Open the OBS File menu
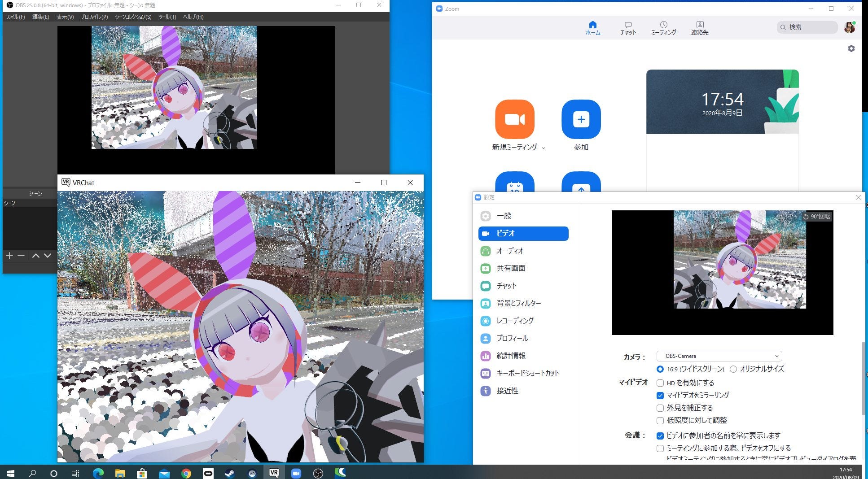The height and width of the screenshot is (479, 868). 15,17
